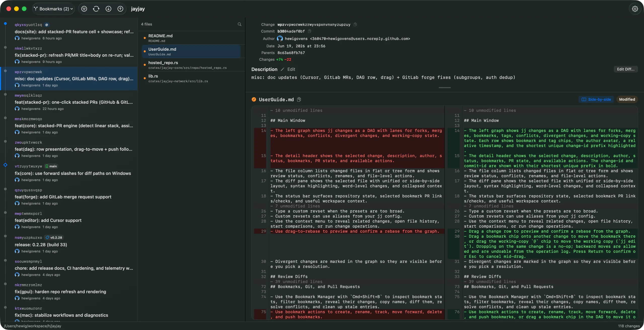Select commit 'feat(forge): add GitLab merge request support'
Image resolution: width=644 pixels, height=330 pixels.
coord(69,197)
